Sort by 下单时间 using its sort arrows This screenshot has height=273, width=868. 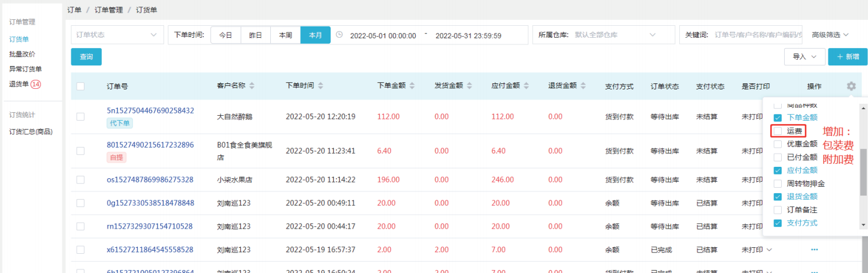[320, 86]
